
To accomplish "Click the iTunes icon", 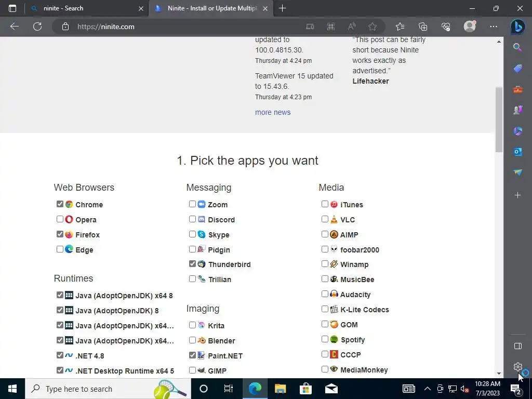I will [x=334, y=204].
